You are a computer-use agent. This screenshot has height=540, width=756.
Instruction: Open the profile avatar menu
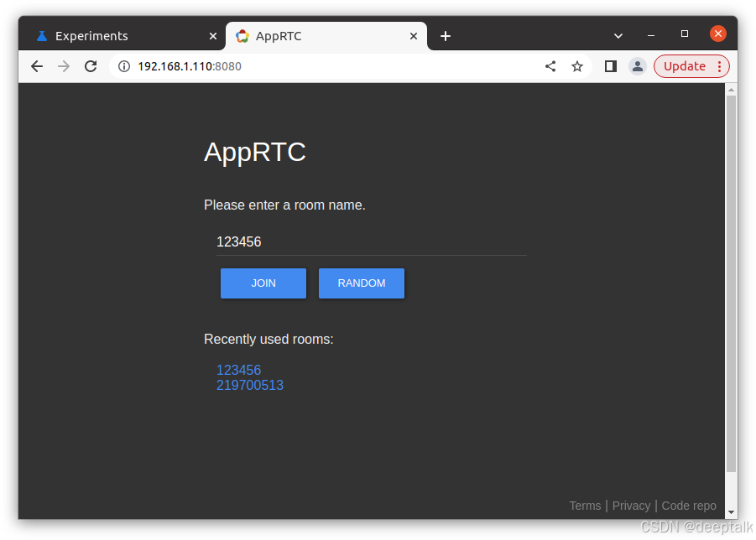(x=638, y=66)
